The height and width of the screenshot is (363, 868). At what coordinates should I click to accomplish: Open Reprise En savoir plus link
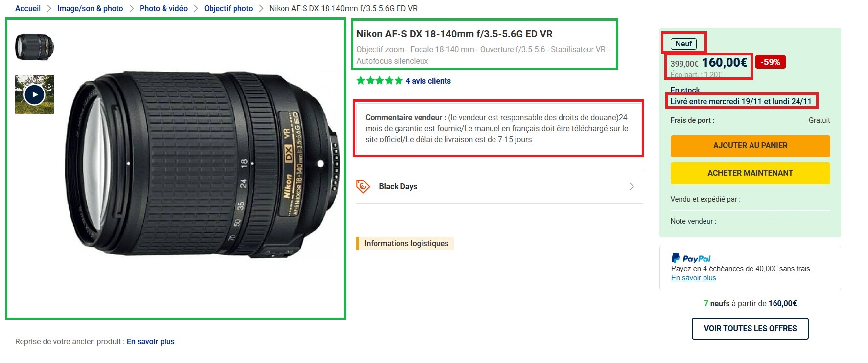coord(151,341)
